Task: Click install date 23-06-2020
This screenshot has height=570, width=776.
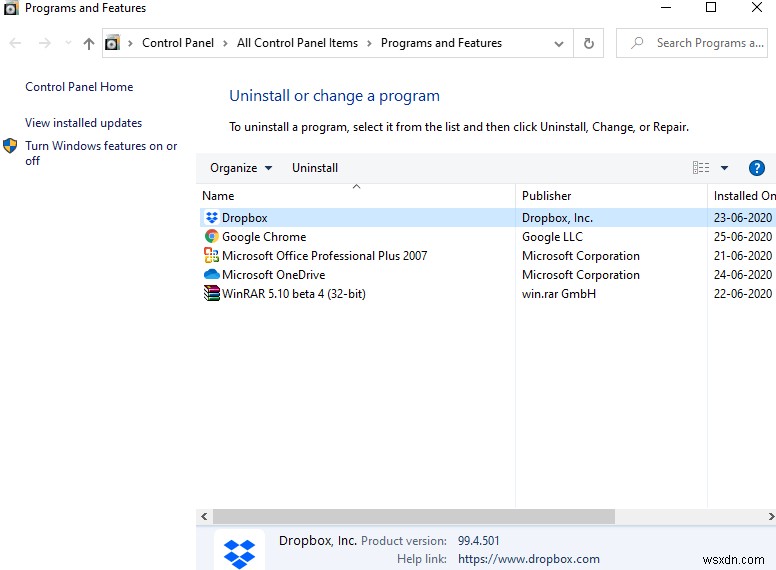Action: [742, 218]
